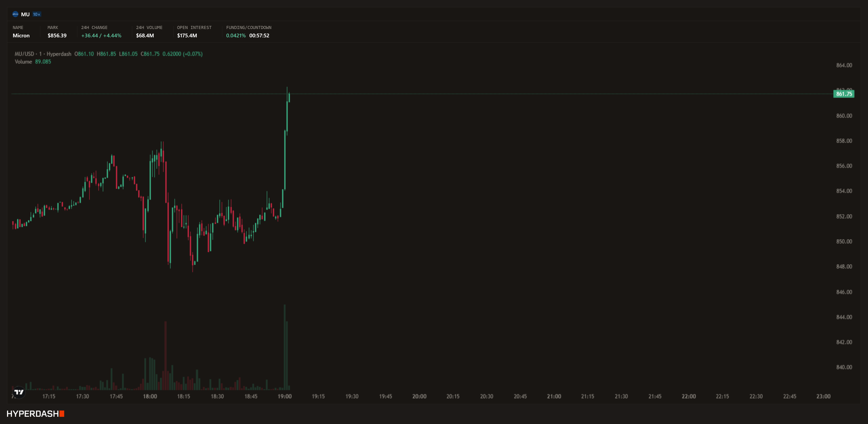
Task: Click the Micron name value
Action: click(21, 35)
